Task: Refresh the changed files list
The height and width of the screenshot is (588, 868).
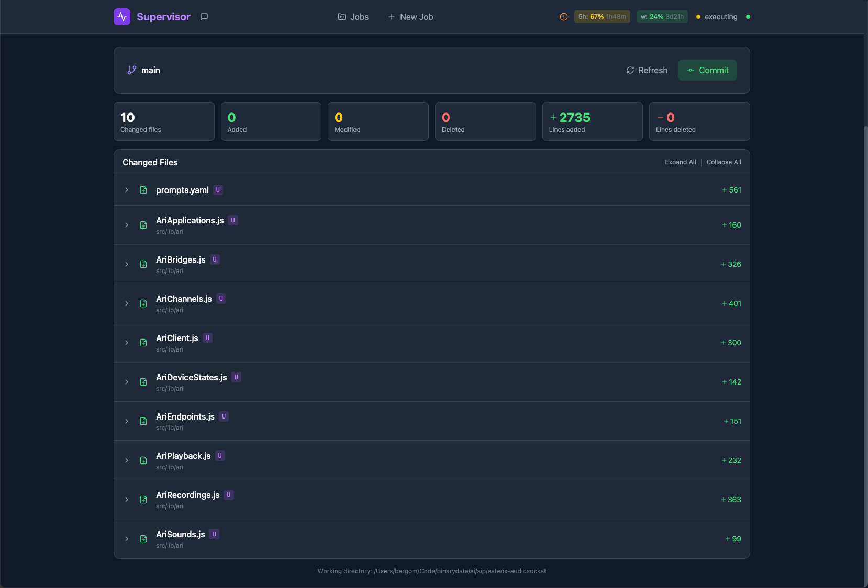Action: [x=647, y=70]
